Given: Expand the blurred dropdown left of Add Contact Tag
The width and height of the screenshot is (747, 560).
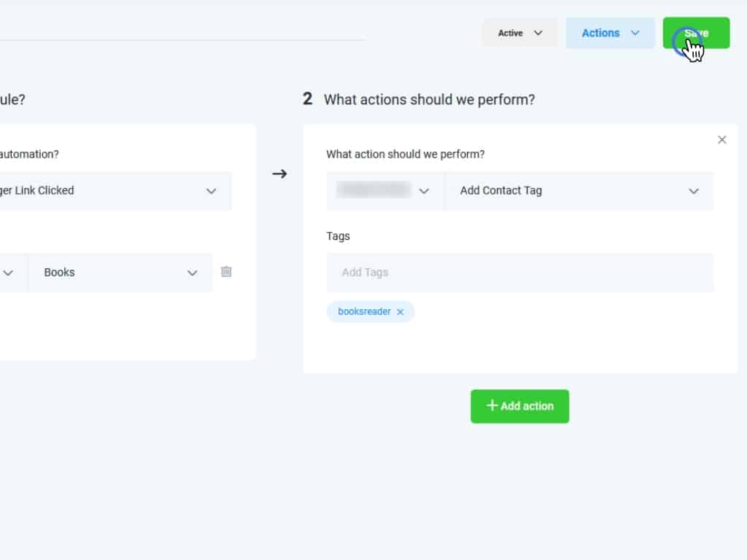Looking at the screenshot, I should tap(384, 191).
